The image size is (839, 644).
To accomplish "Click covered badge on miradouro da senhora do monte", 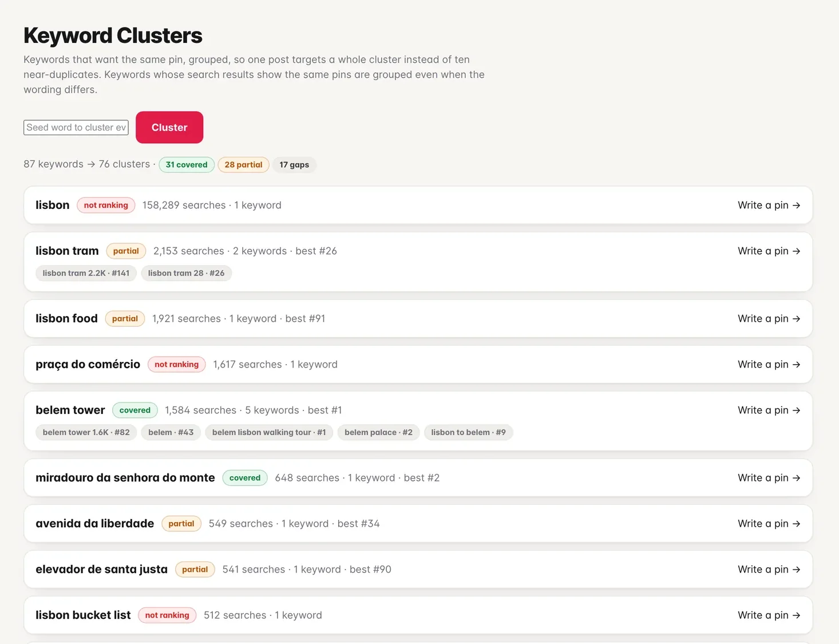I will coord(244,477).
